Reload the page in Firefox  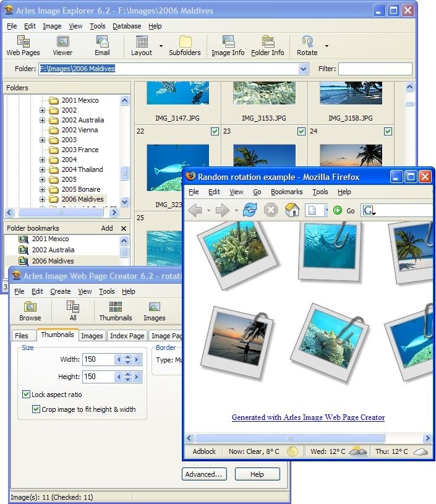[x=250, y=210]
